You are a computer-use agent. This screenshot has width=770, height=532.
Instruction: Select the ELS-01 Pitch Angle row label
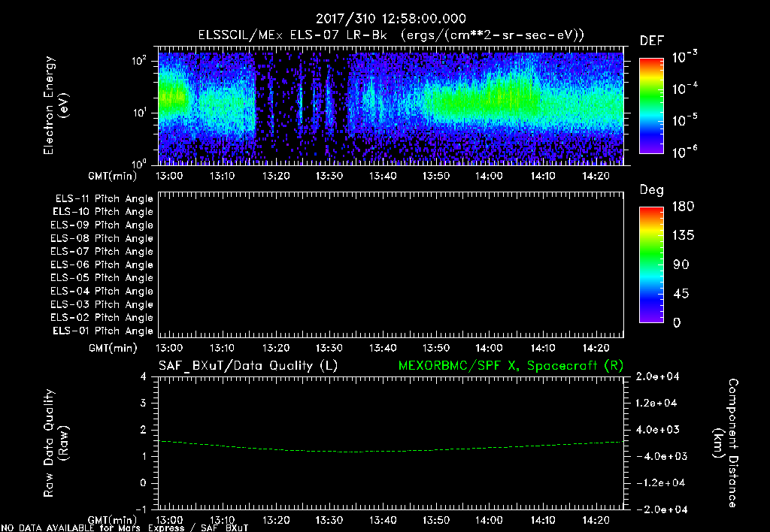pos(103,331)
